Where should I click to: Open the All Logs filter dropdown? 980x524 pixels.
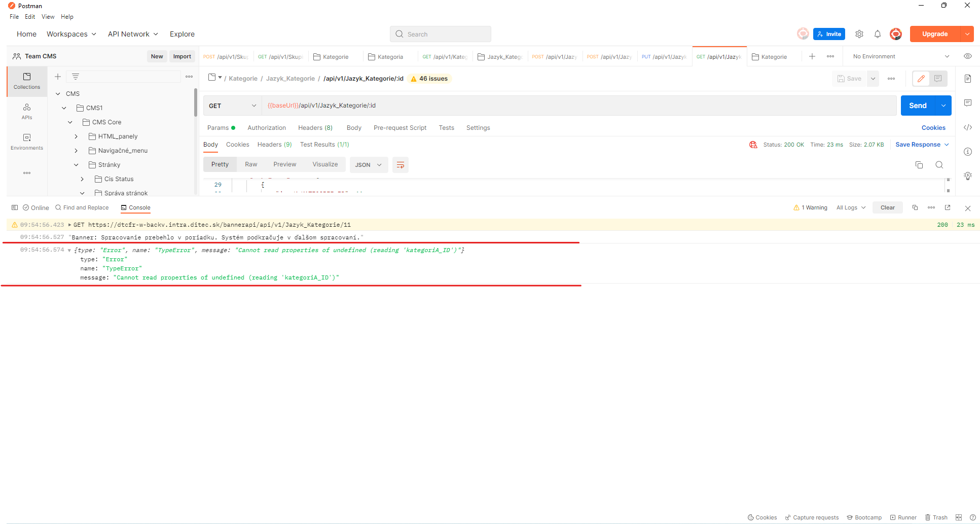pos(850,207)
